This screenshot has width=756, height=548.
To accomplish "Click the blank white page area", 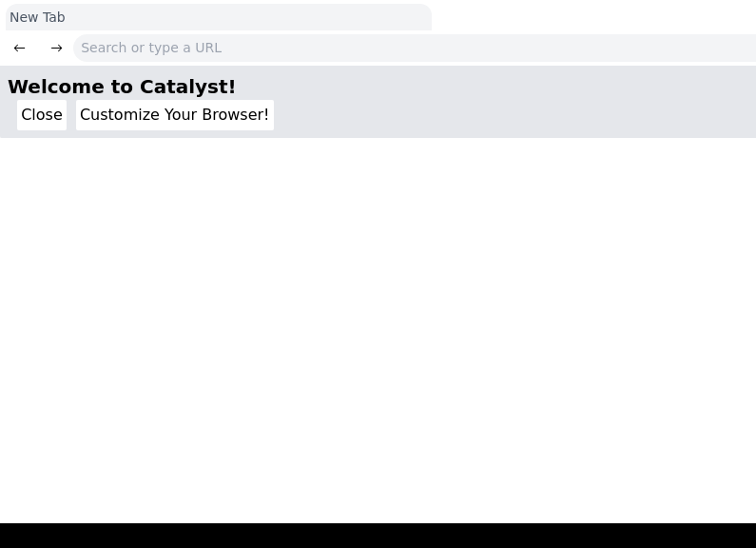I will pos(378,328).
